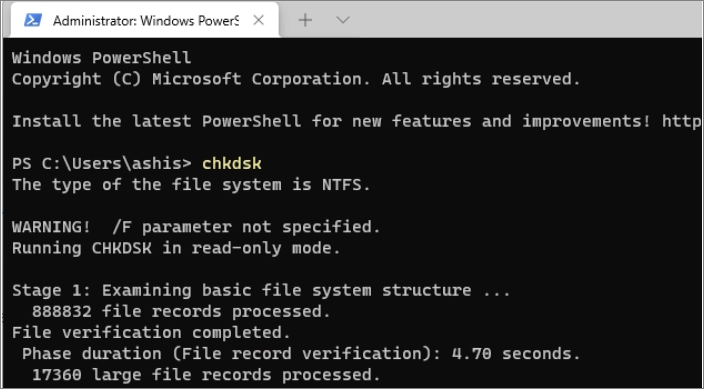Click 'Running CHKDSK in read-only mode' line

(176, 248)
